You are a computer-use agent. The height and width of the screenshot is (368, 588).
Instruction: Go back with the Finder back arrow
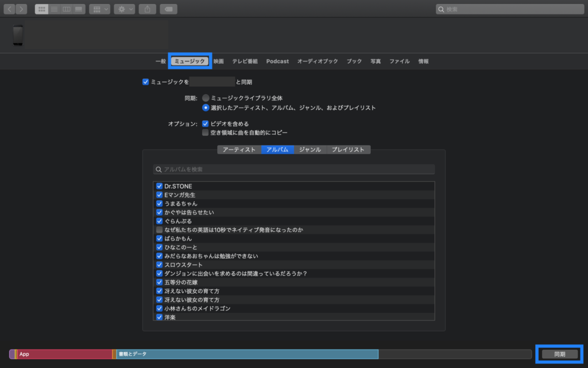[9, 9]
